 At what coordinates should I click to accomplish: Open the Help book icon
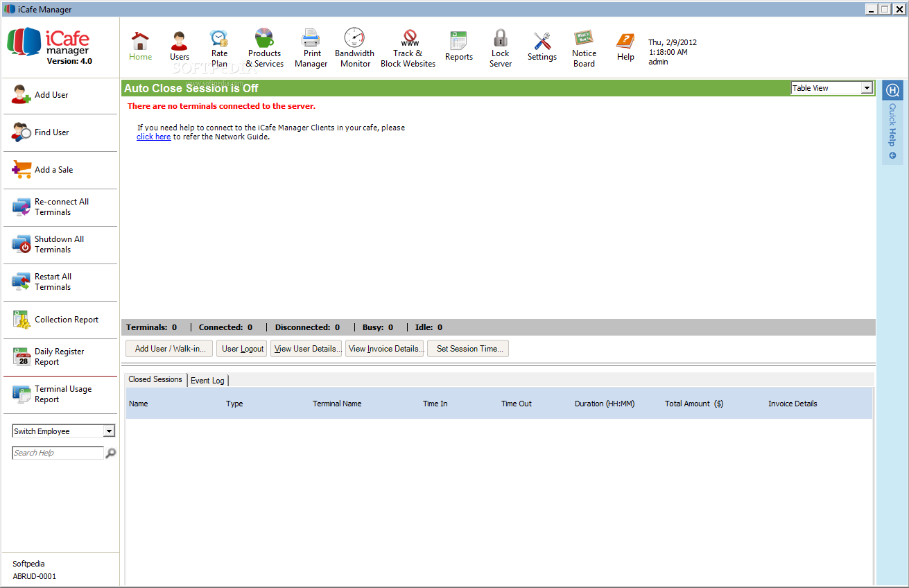click(x=625, y=41)
